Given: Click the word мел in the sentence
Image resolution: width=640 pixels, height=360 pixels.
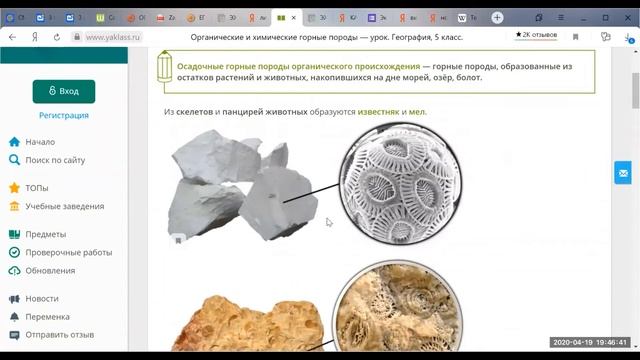Looking at the screenshot, I should (x=416, y=112).
